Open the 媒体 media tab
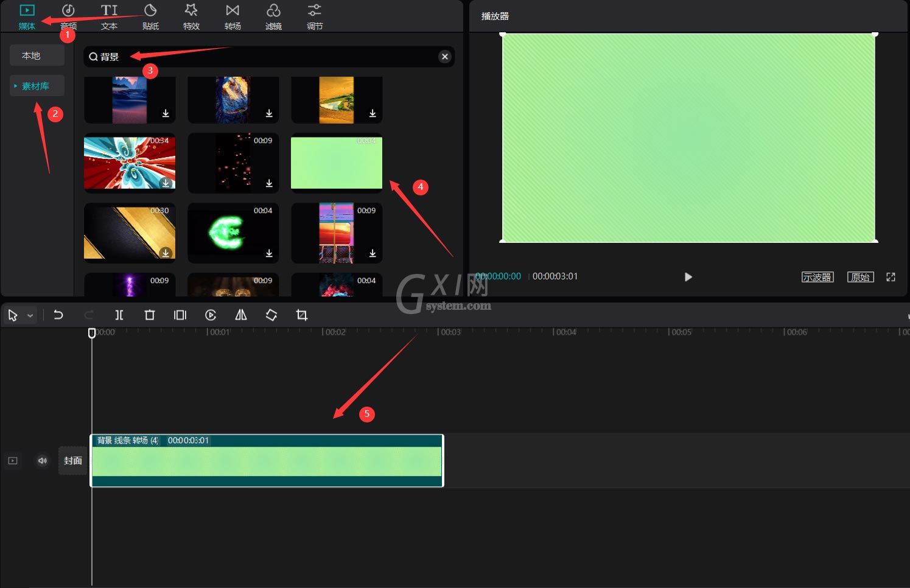Viewport: 910px width, 588px height. pyautogui.click(x=27, y=16)
